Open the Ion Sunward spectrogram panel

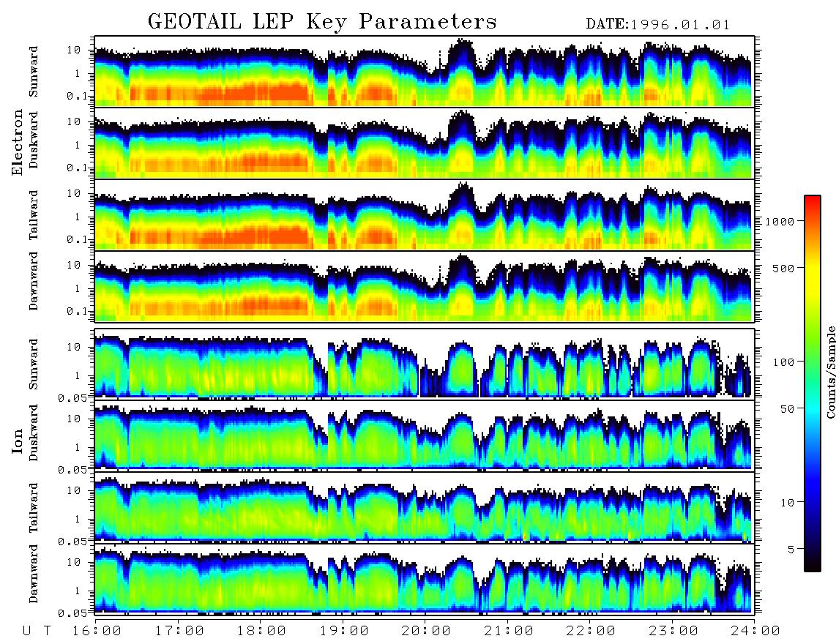tap(425, 364)
